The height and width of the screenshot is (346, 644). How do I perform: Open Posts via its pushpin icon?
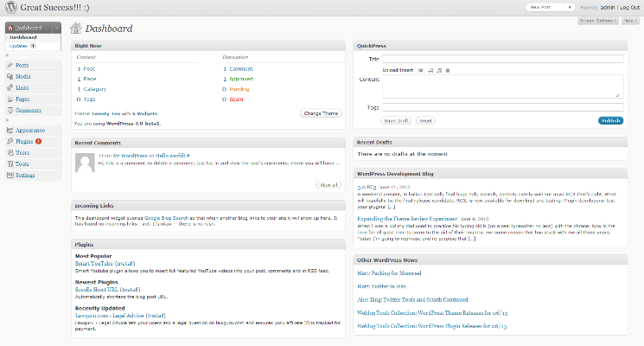coord(10,65)
